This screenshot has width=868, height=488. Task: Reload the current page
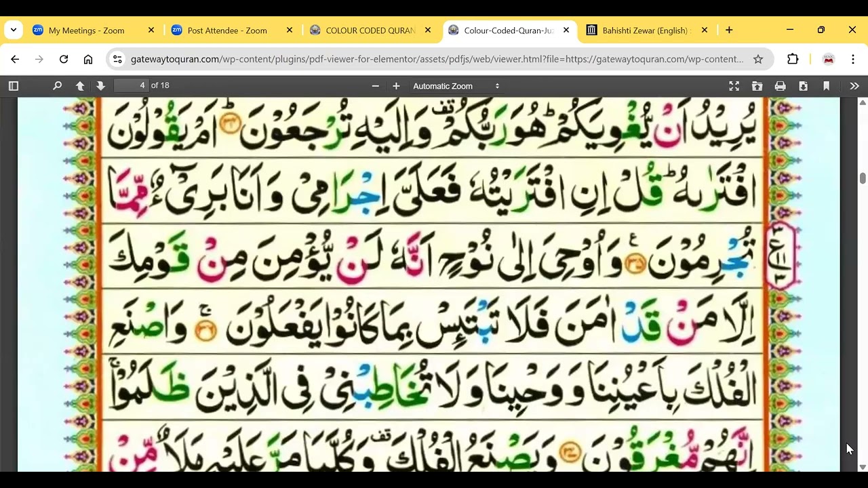[x=64, y=60]
